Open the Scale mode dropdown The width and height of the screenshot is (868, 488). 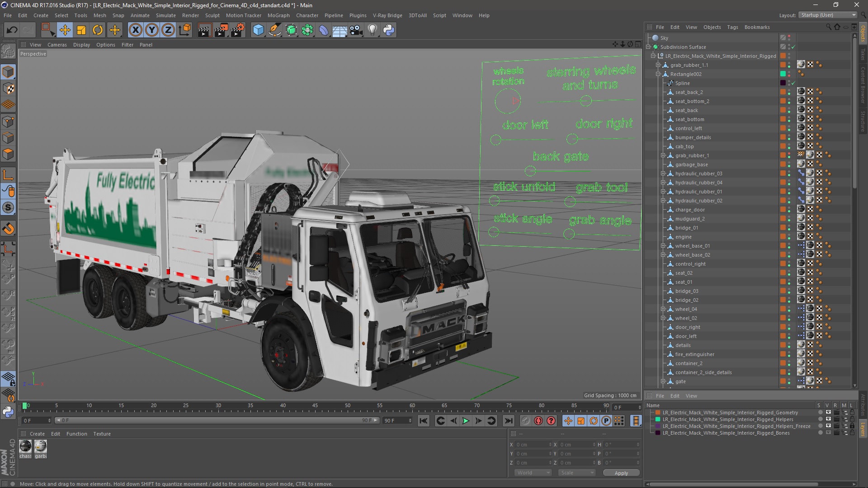pyautogui.click(x=577, y=473)
